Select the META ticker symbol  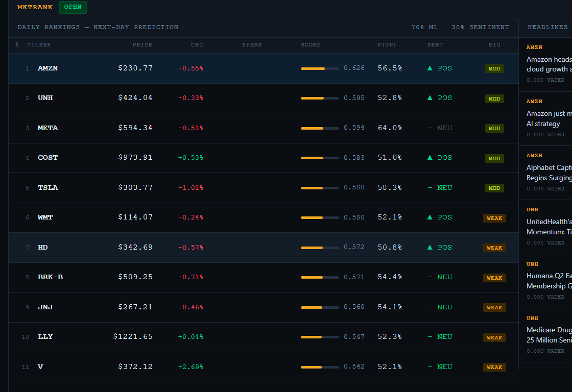48,128
